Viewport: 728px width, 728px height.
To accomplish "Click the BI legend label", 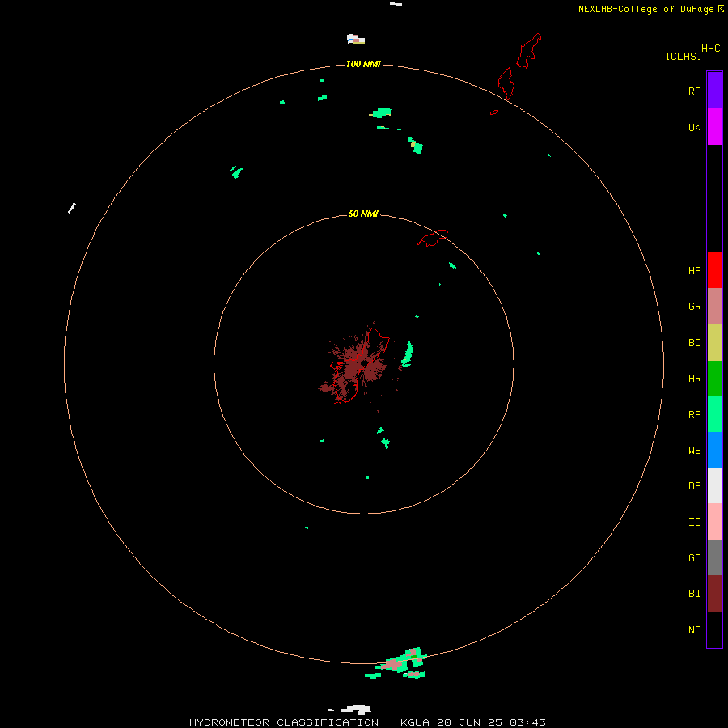I will click(x=694, y=594).
